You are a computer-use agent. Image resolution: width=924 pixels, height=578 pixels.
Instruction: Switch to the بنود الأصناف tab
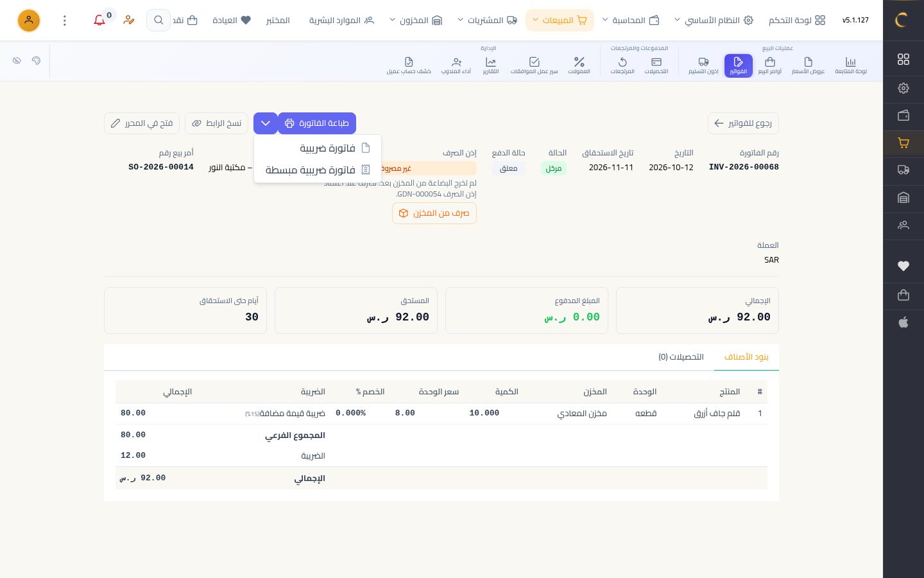tap(746, 357)
